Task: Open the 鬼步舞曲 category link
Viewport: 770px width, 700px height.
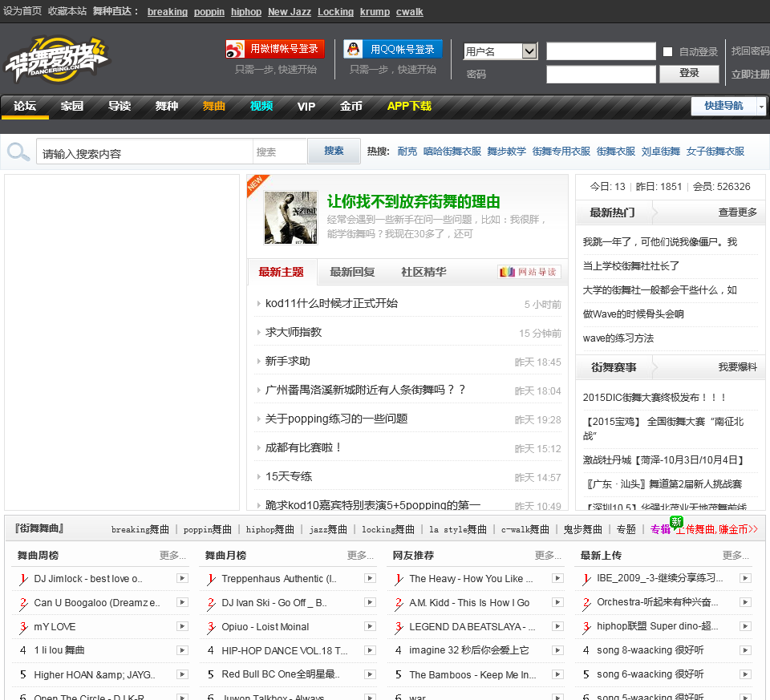Action: click(582, 530)
